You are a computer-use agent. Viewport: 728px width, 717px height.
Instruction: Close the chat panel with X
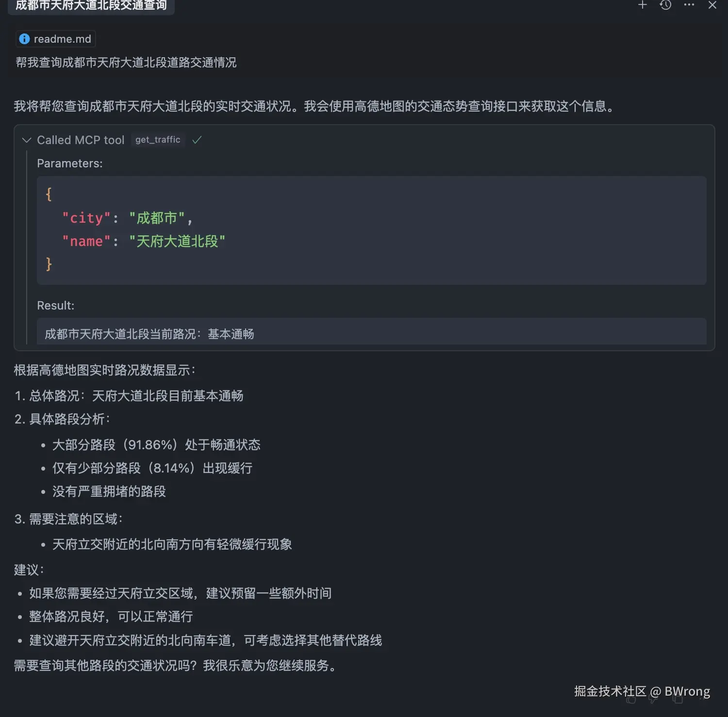coord(712,5)
